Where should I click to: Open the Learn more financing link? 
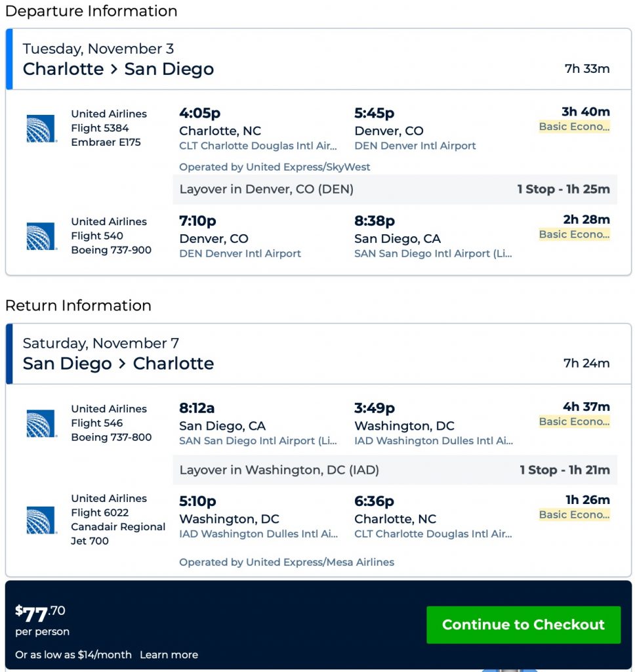[169, 654]
